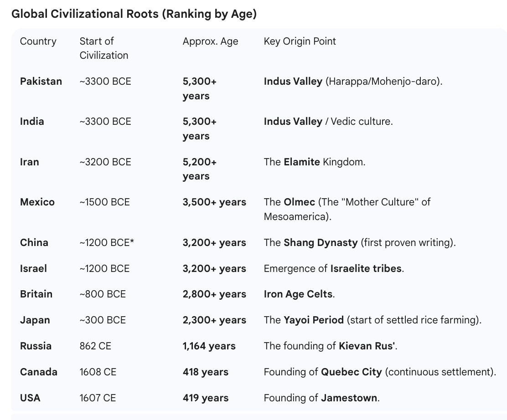Viewport: 507px width, 420px height.
Task: Click 'Emergence of Israelite tribes.' origin text
Action: click(334, 268)
